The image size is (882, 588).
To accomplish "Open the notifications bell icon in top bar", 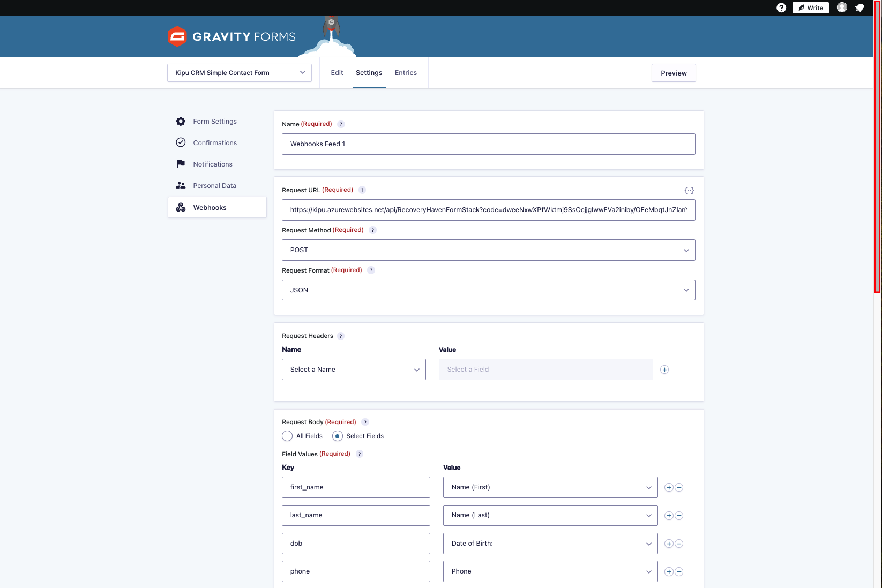I will pyautogui.click(x=859, y=7).
